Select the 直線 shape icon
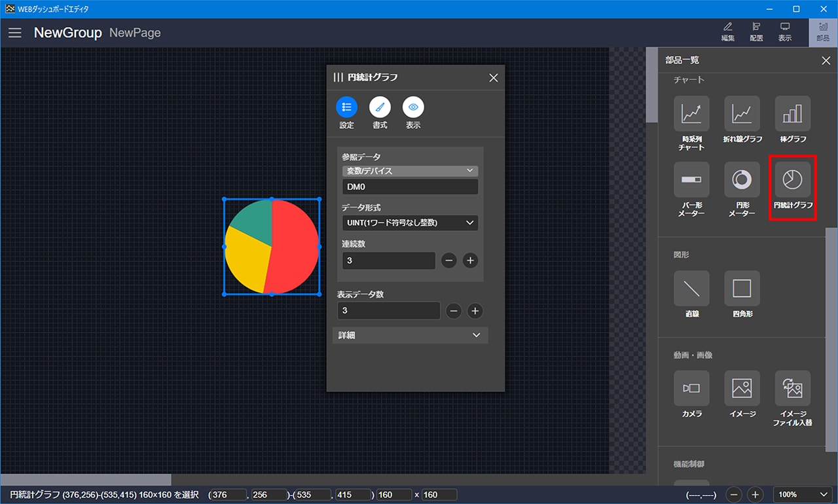This screenshot has width=838, height=504. [x=691, y=289]
